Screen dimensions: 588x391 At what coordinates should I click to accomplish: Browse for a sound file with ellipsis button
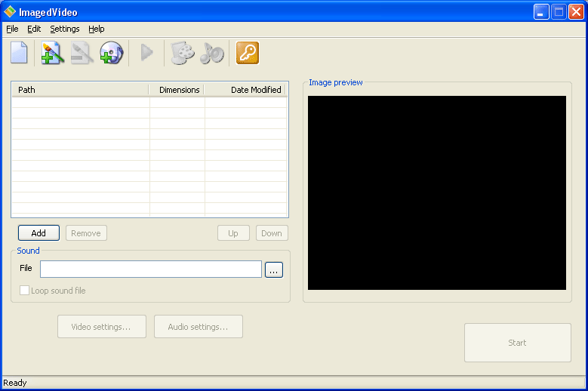click(x=274, y=270)
